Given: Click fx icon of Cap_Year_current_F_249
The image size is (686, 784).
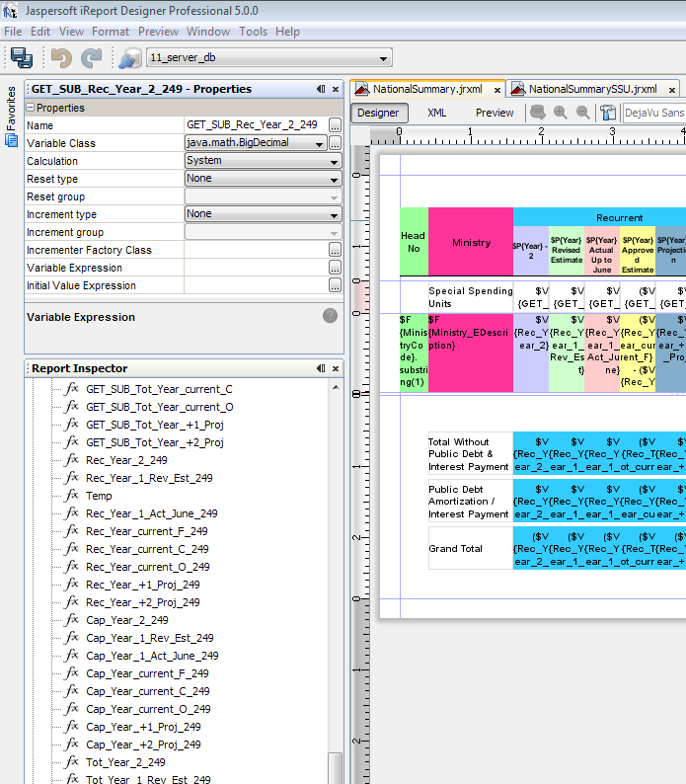Looking at the screenshot, I should click(x=72, y=673).
